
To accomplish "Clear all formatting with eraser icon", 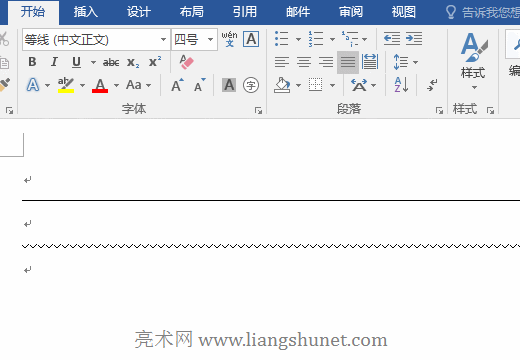I will (x=186, y=62).
